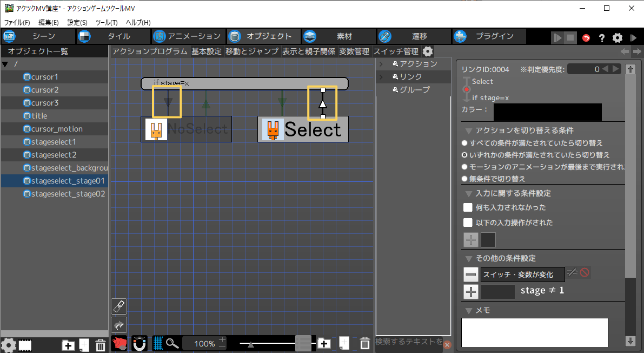
Task: Check the 以下の入力操作がされた box
Action: pyautogui.click(x=468, y=223)
